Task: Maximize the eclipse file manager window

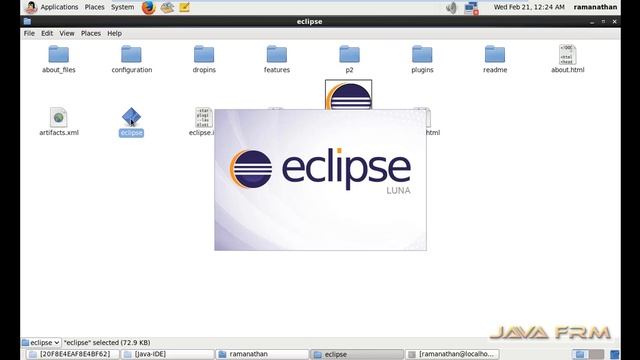Action: [x=603, y=22]
